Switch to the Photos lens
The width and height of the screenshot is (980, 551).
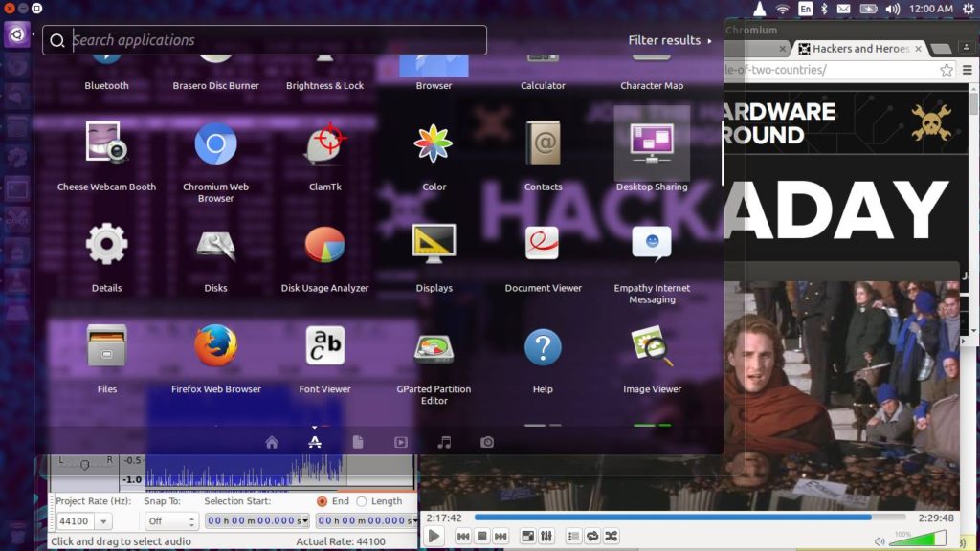[x=487, y=442]
